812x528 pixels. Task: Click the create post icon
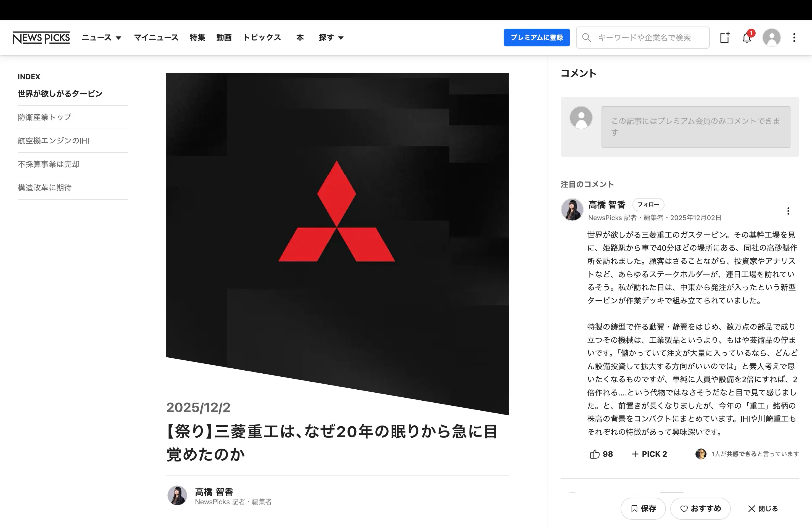point(725,38)
